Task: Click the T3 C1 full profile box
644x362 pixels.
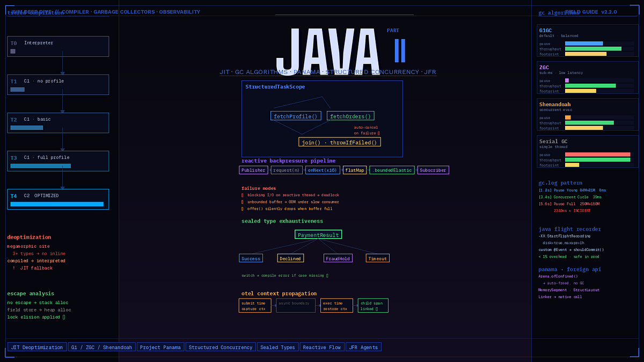Action: 58,161
